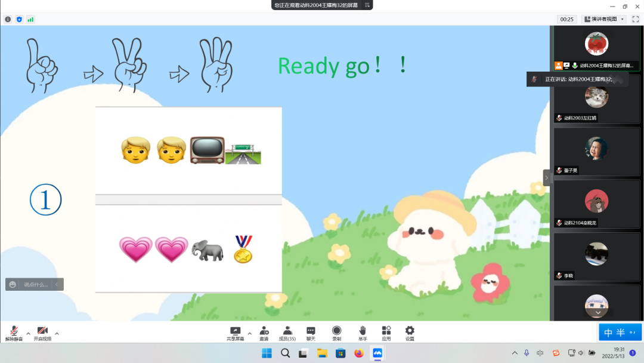
Task: Open the 设置 settings gear
Action: [410, 333]
